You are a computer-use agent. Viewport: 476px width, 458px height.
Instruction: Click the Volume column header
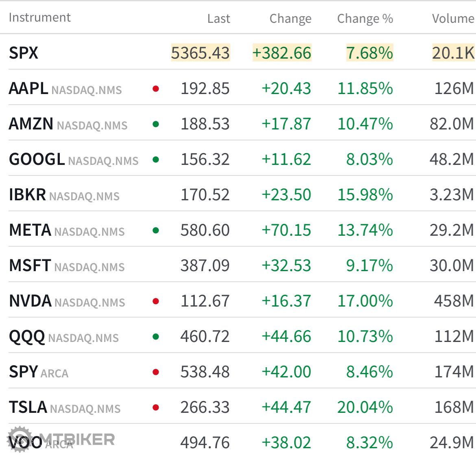click(x=453, y=19)
